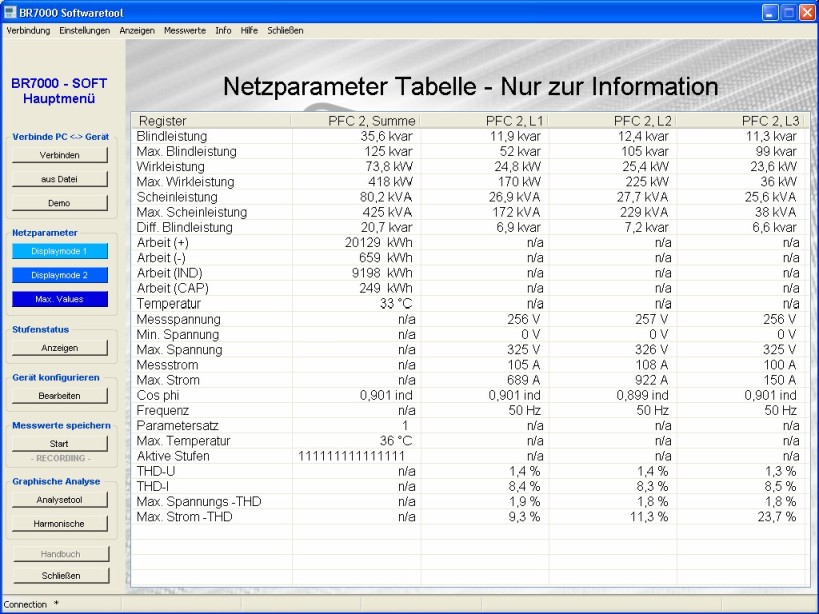Open the Einstellungen menu
The image size is (819, 614).
[85, 31]
